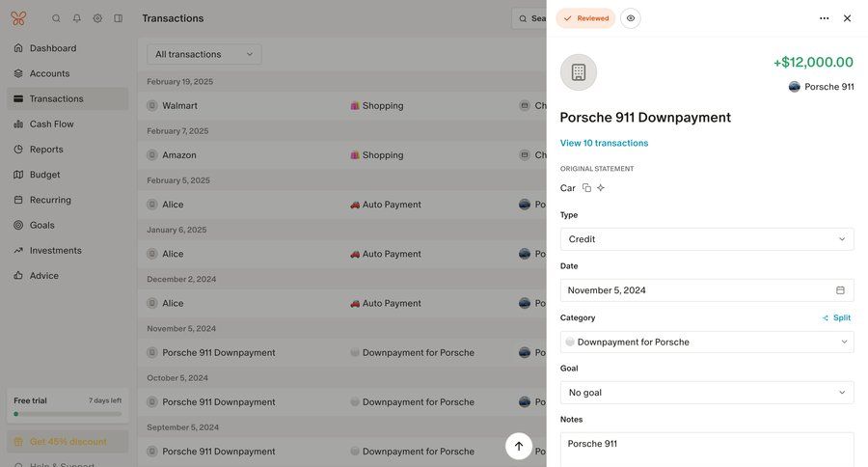Click Date field November 5, 2024
This screenshot has height=467, width=868.
click(x=707, y=290)
